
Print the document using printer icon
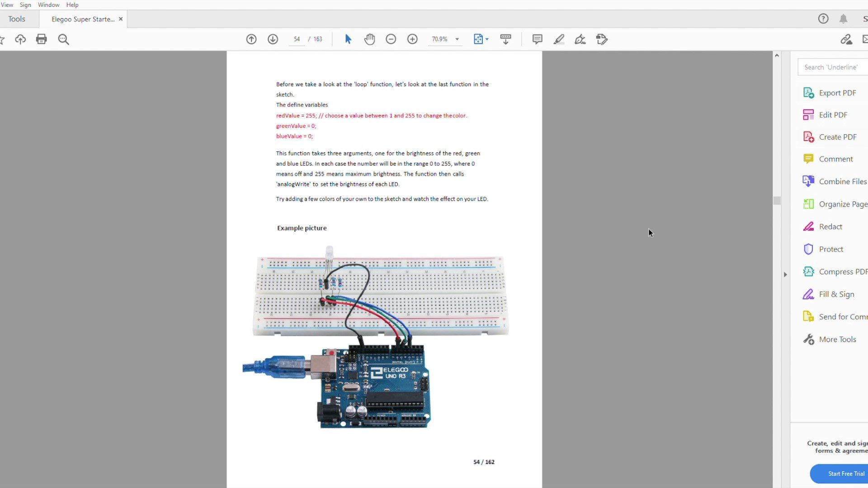pos(41,39)
